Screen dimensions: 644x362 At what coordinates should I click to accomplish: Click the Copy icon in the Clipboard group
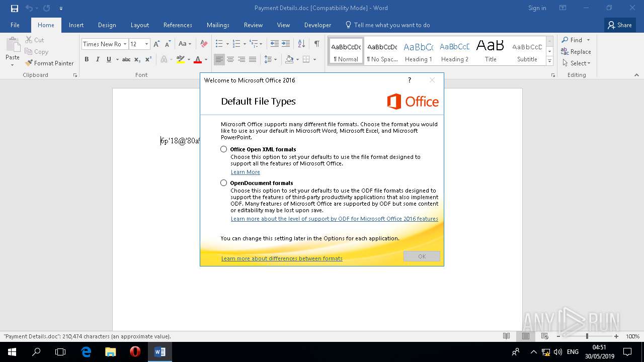click(29, 51)
